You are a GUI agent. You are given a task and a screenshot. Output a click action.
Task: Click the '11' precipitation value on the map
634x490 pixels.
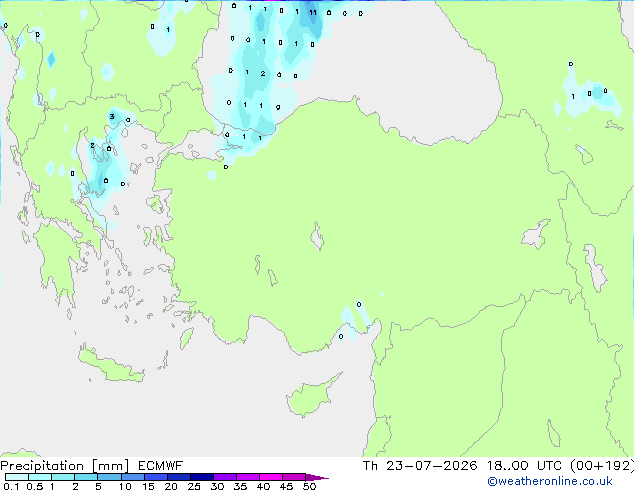[x=313, y=13]
